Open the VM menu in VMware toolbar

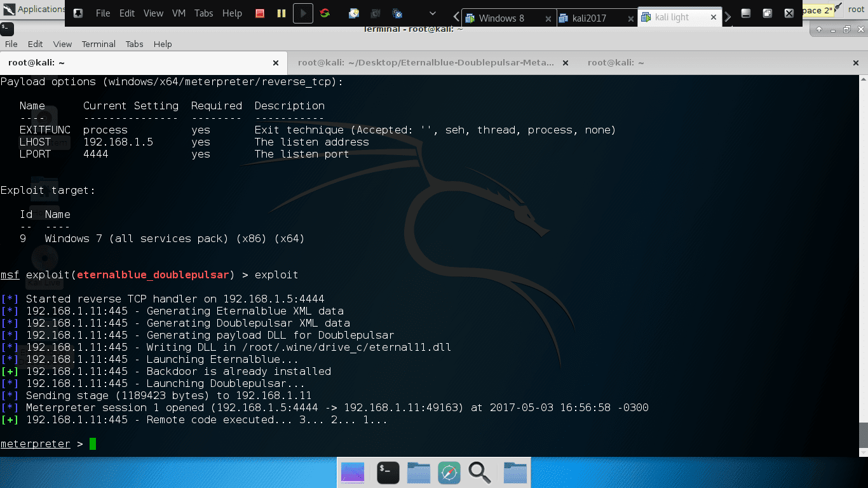(179, 13)
